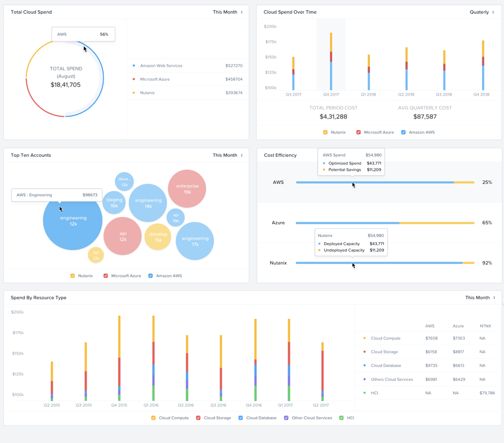504x443 pixels.
Task: Click the red enterprise 19k bubble
Action: (x=187, y=188)
